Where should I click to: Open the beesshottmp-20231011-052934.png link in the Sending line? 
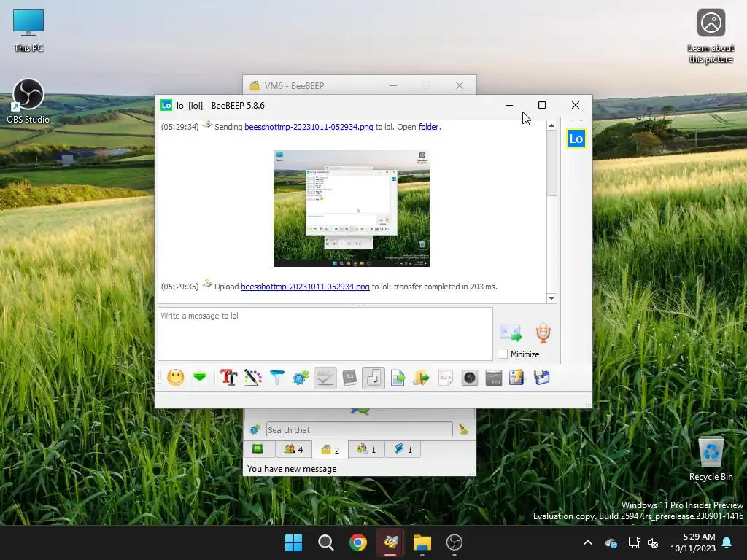point(309,127)
